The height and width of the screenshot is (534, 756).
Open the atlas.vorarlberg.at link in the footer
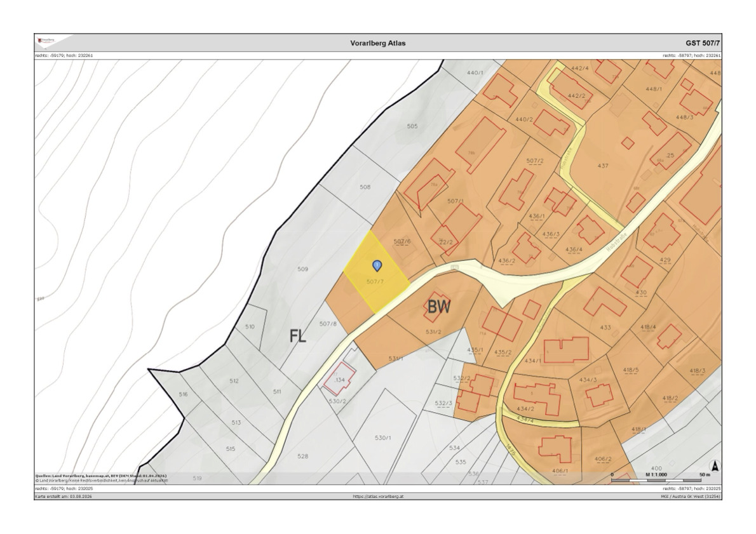coord(378,496)
